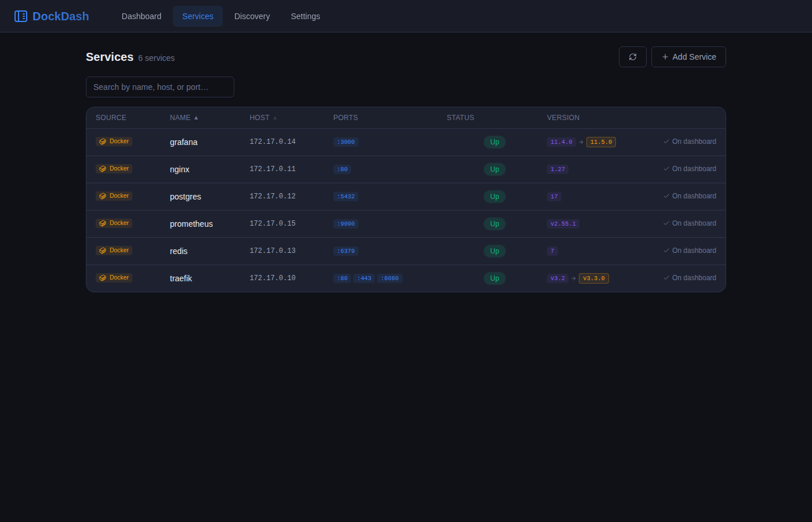Click the Docker source badge for redis
Image resolution: width=812 pixels, height=522 pixels.
pyautogui.click(x=114, y=251)
